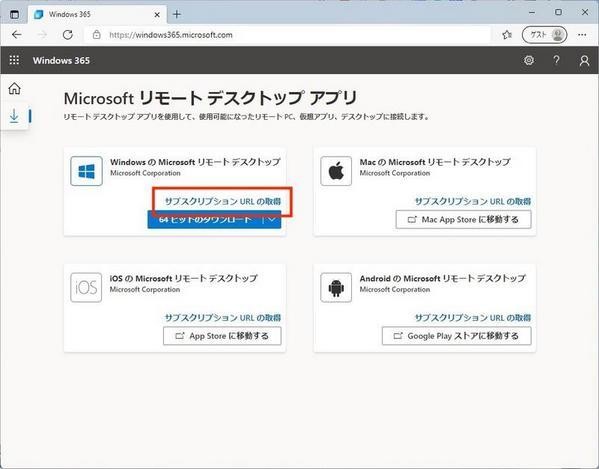Click 'iOS の Microsoft リモート デスクトップ' title
Screen dimensions: 599x469
coord(184,278)
